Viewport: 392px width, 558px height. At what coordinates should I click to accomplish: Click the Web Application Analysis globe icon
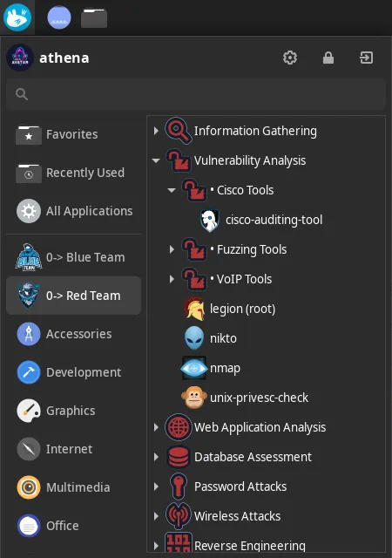[179, 427]
